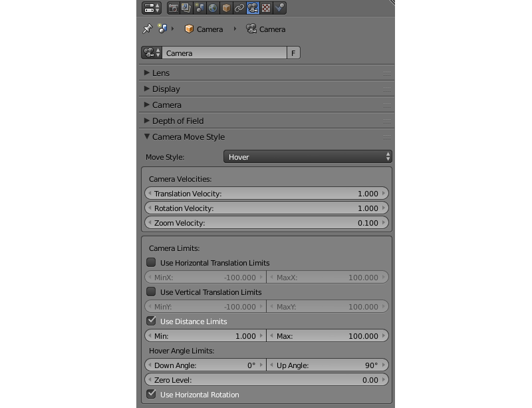Viewport: 532px width, 408px height.
Task: Click the Depth of Field drag grip
Action: pos(387,121)
